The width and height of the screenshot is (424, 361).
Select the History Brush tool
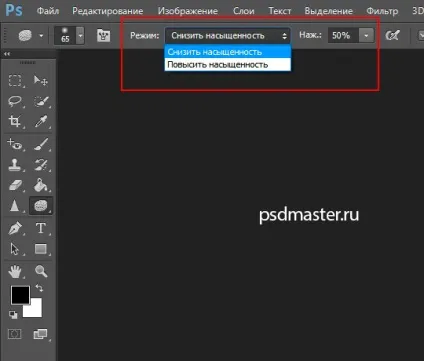click(41, 165)
